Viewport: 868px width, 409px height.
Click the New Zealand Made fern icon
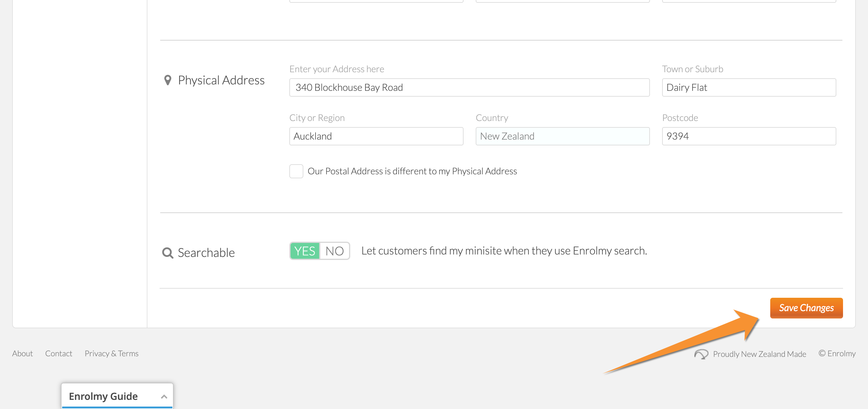tap(701, 354)
